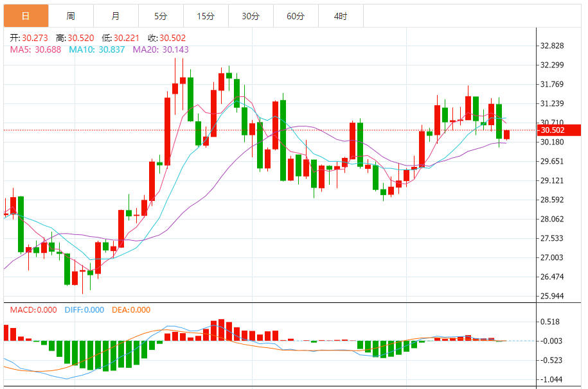The width and height of the screenshot is (588, 389).
Task: Open the 60分 interval tab
Action: point(296,16)
